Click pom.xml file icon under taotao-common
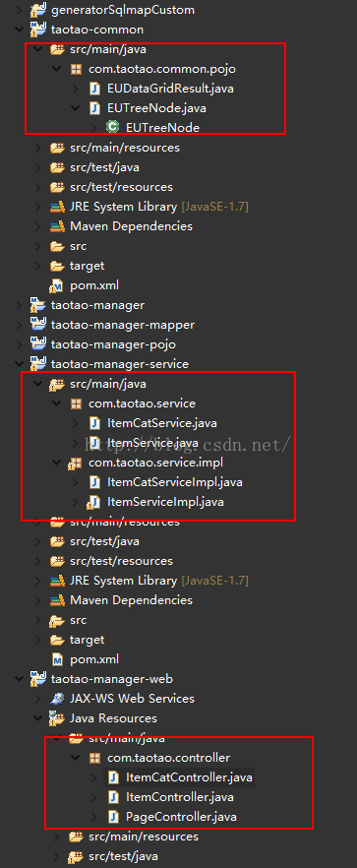This screenshot has width=357, height=868. 57,285
